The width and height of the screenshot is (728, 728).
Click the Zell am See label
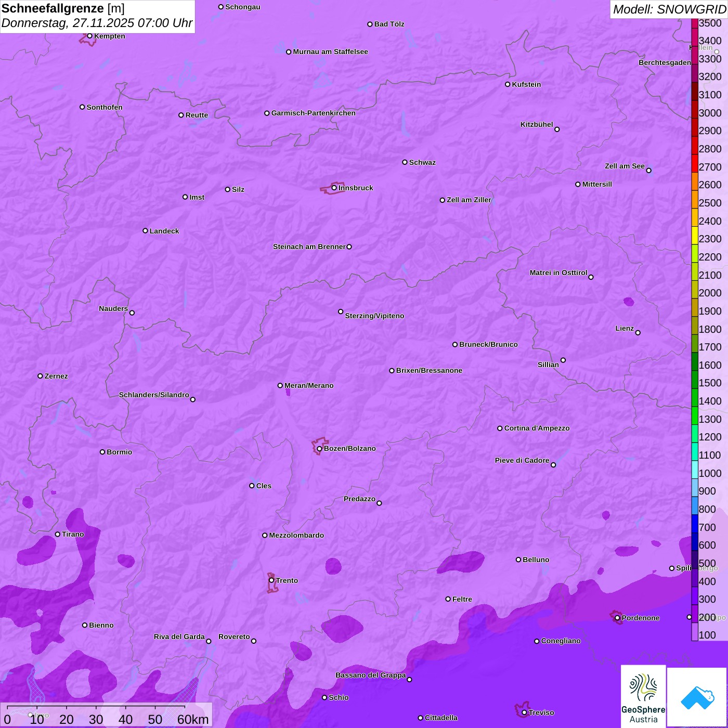coord(625,166)
